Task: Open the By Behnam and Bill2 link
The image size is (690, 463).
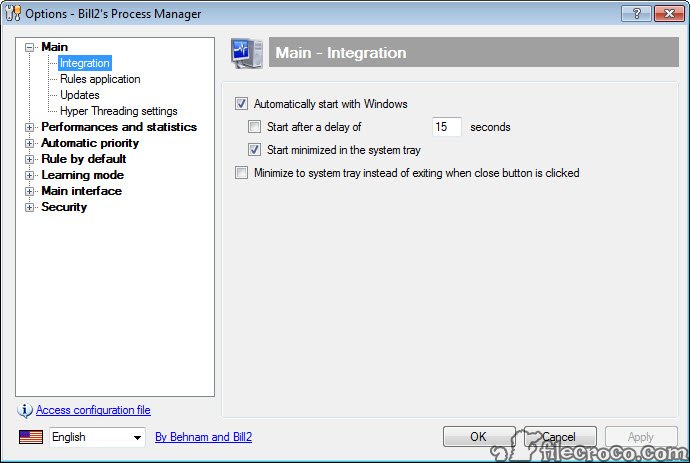Action: (204, 437)
